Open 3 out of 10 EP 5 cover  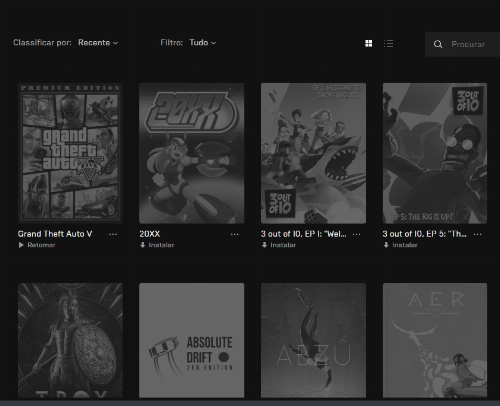coord(435,153)
